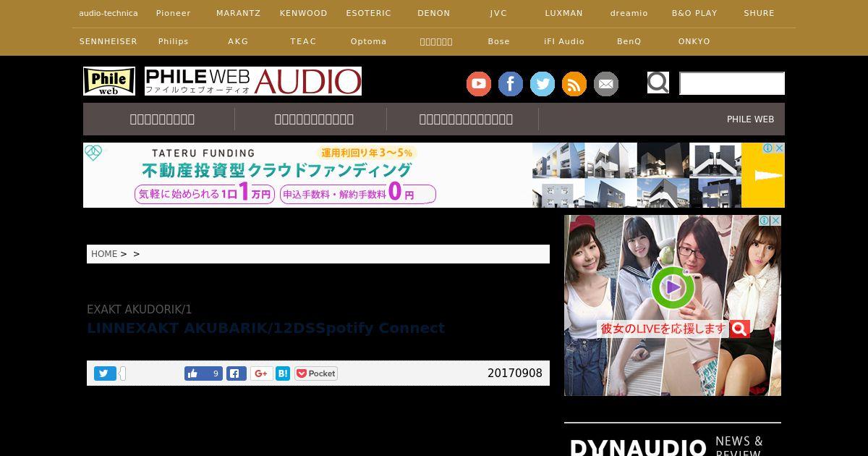
Task: Click the like count bubble showing 9
Action: [215, 373]
